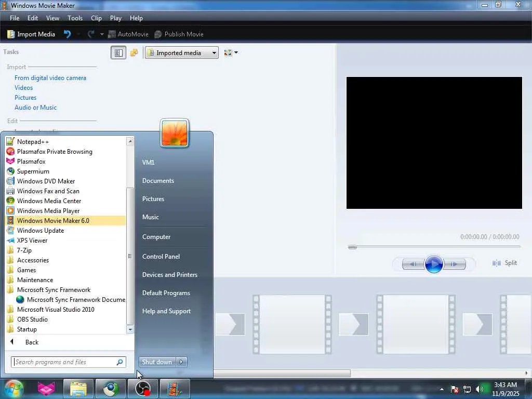This screenshot has width=532, height=399.
Task: Open the Views thumbnail options dropdown
Action: (x=231, y=52)
